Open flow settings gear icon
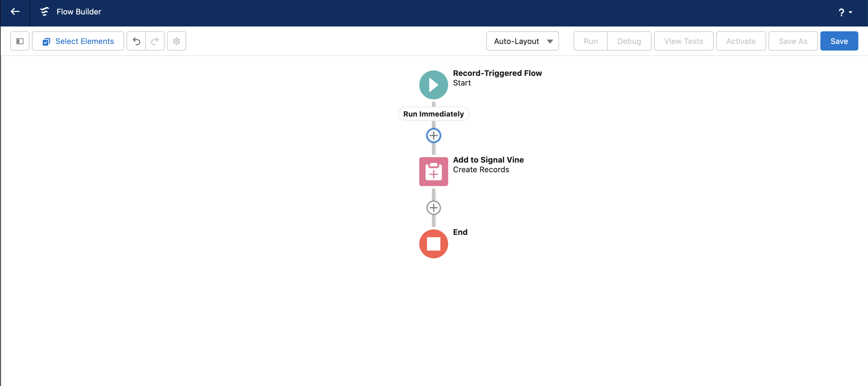This screenshot has width=868, height=386. (177, 41)
